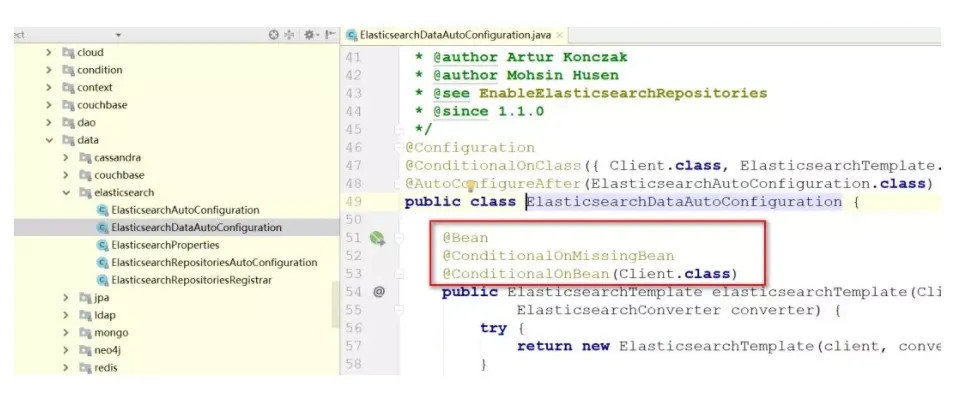965x410 pixels.
Task: Expand the ldap package
Action: click(66, 315)
